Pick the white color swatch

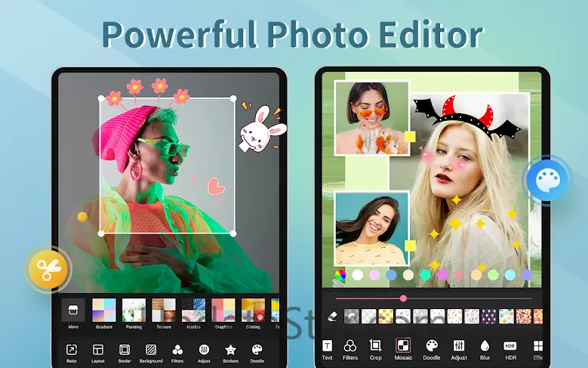click(x=357, y=275)
